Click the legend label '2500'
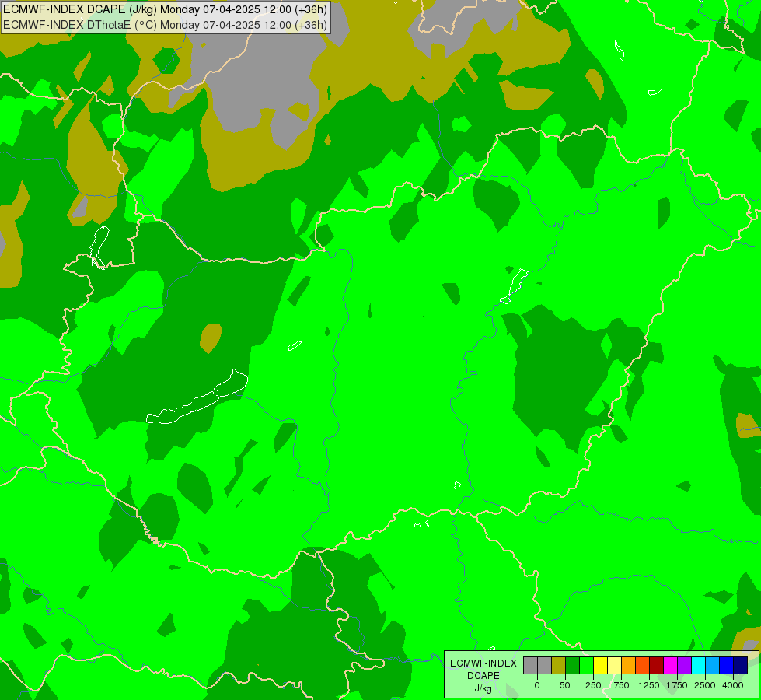 point(705,685)
